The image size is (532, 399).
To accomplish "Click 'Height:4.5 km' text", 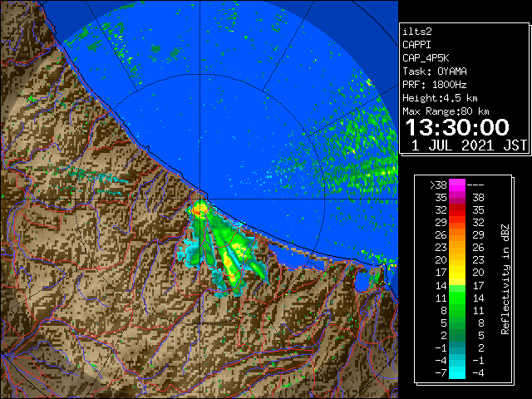I will (x=440, y=98).
